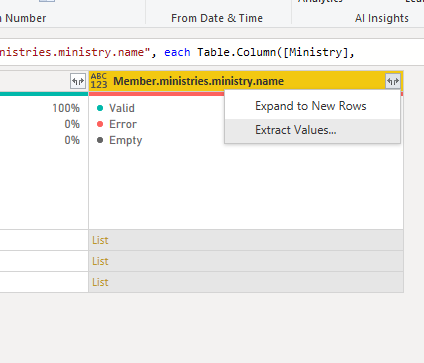Click the Valid quality indicator
Viewport: 424px width, 363px height.
tap(116, 108)
